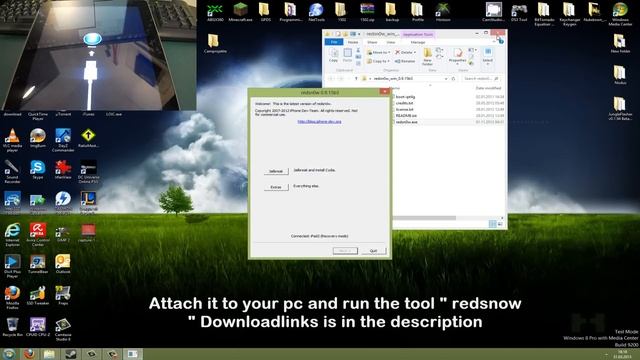
Task: Open File Explorer from the taskbar
Action: 49,354
